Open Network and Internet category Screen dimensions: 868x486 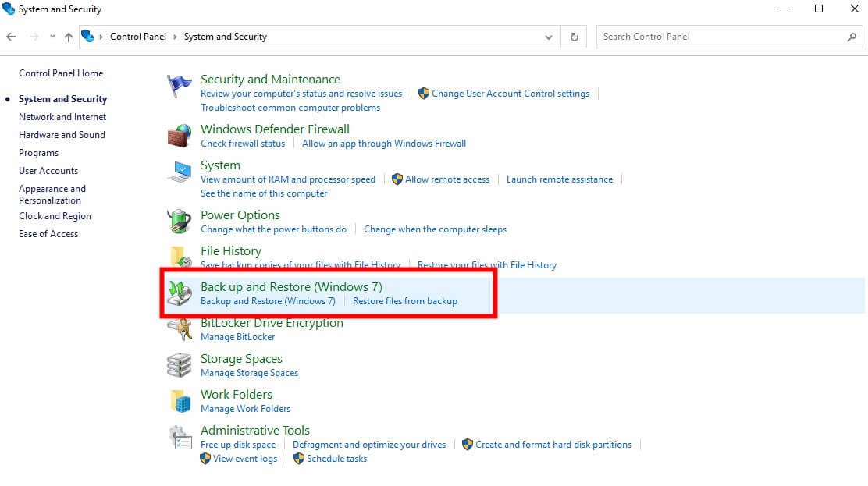click(62, 117)
